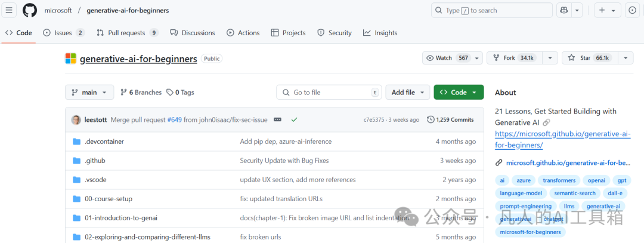Image resolution: width=644 pixels, height=243 pixels.
Task: Open the Insights tab
Action: (x=380, y=33)
